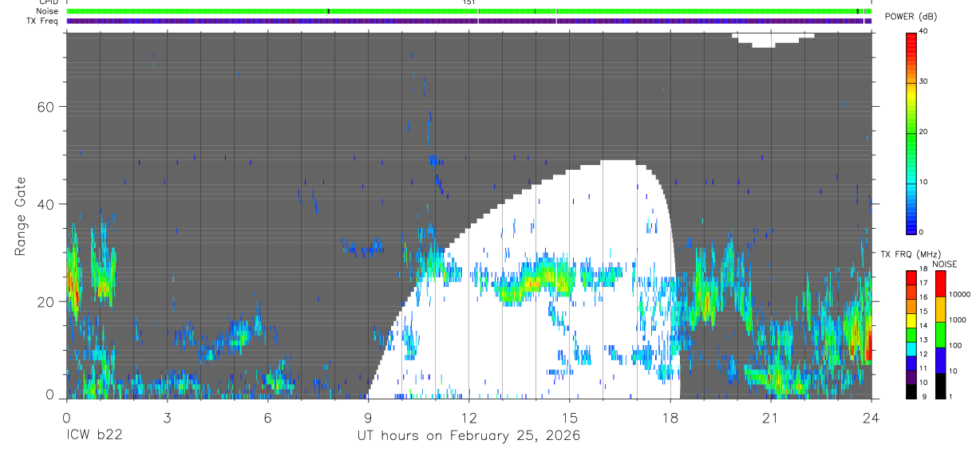The height and width of the screenshot is (452, 980).
Task: Click the green segment of the NOISE bar
Action: [x=940, y=335]
